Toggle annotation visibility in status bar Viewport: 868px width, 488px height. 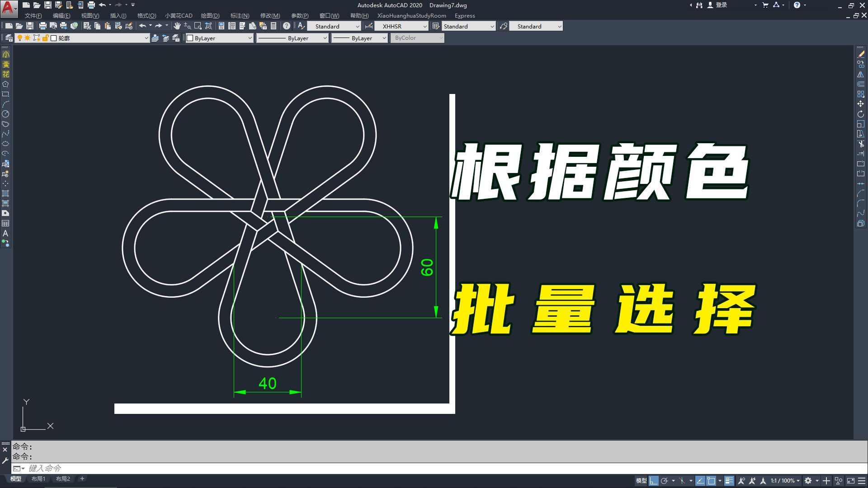(741, 481)
